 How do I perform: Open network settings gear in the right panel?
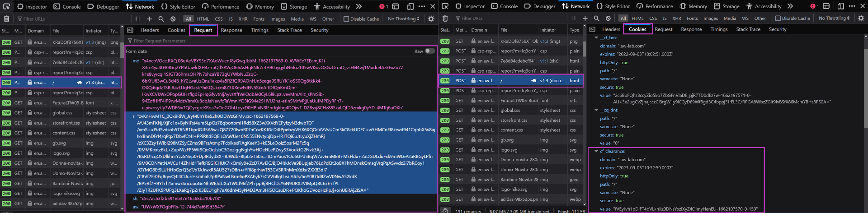tap(861, 19)
